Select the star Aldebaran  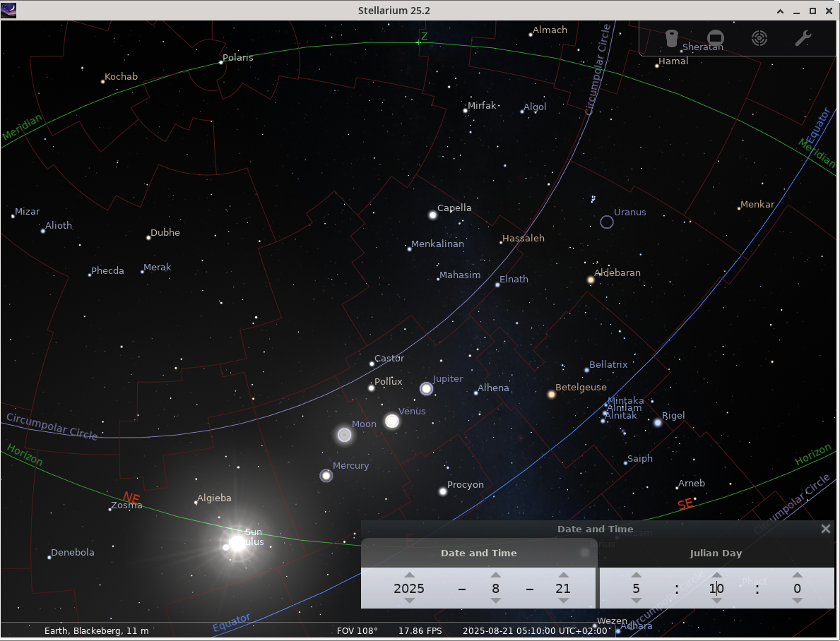[x=591, y=280]
